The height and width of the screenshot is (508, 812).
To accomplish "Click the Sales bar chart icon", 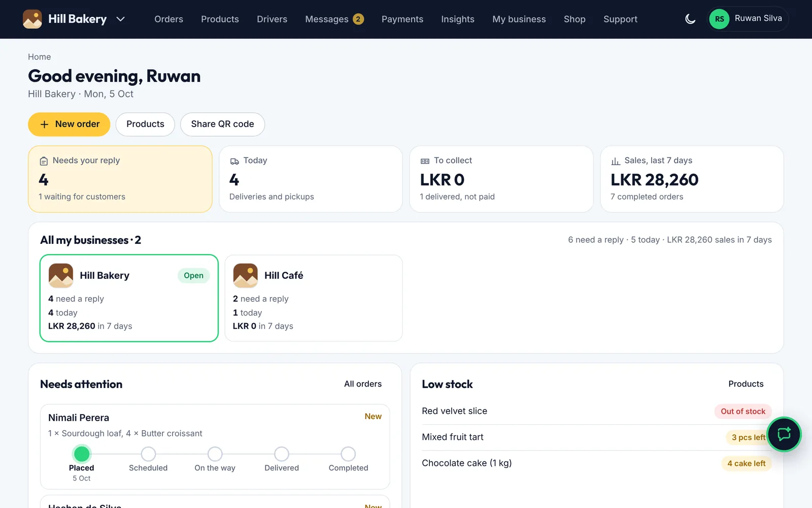I will pyautogui.click(x=616, y=161).
